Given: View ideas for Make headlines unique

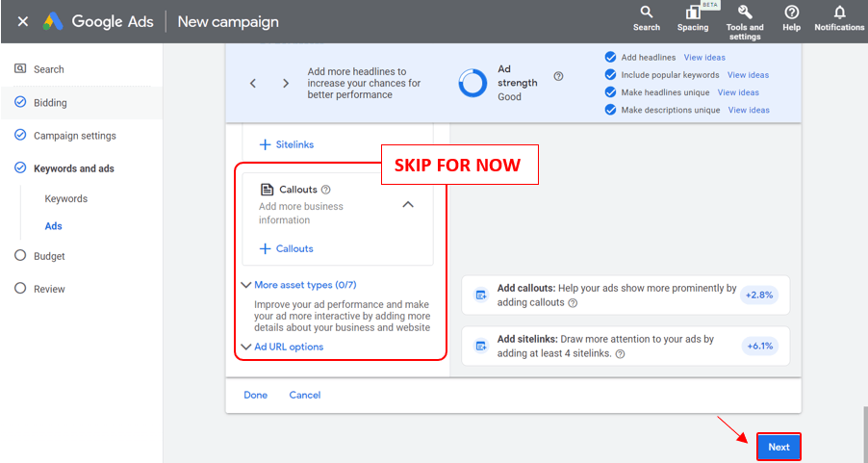Looking at the screenshot, I should pos(738,92).
